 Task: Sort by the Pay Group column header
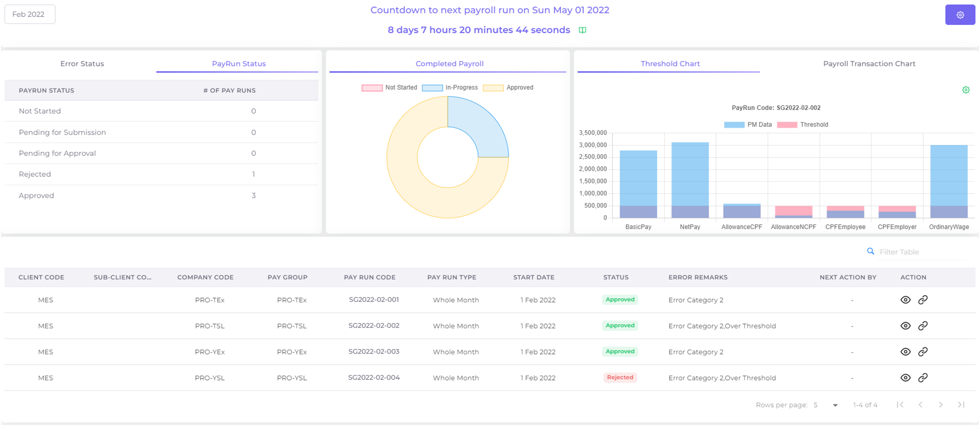click(x=288, y=277)
